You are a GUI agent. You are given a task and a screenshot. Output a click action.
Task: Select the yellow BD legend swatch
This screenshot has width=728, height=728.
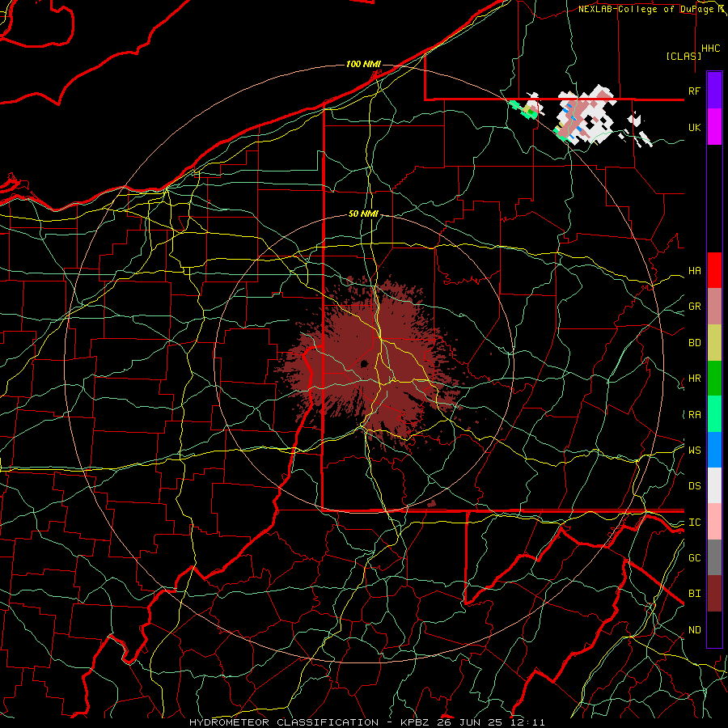(714, 343)
